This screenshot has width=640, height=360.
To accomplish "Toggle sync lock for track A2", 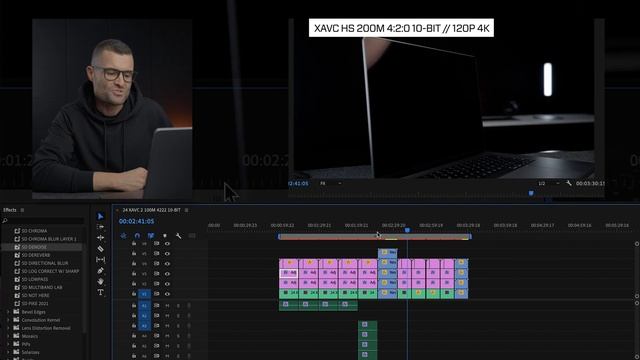I will [156, 316].
